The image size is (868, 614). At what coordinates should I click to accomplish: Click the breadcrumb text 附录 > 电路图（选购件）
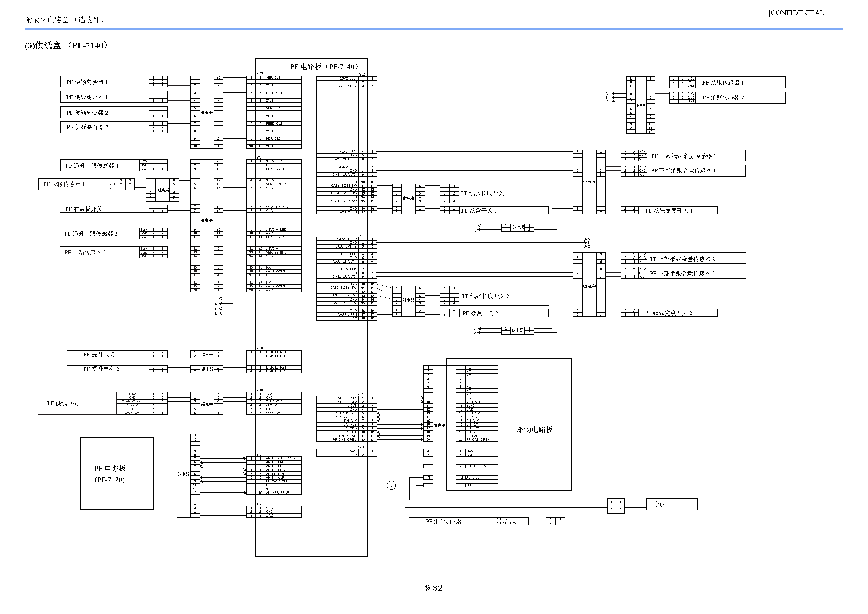coord(65,20)
